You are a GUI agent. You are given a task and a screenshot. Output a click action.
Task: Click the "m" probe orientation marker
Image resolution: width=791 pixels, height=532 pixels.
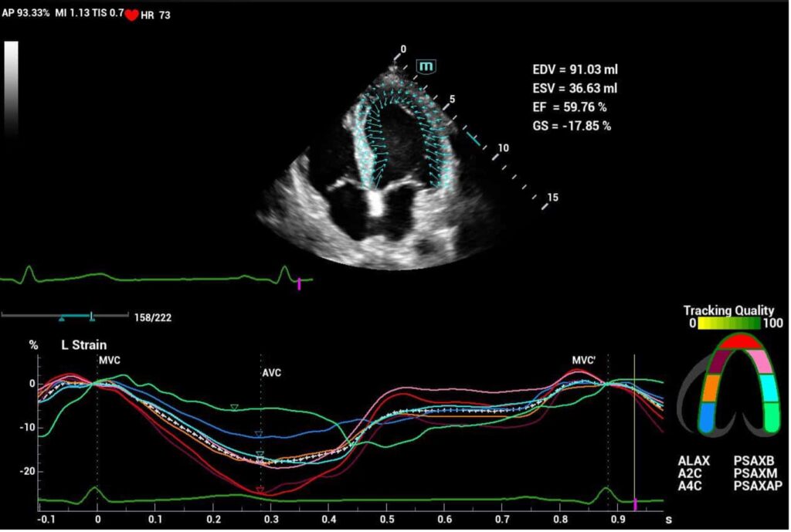[x=426, y=67]
